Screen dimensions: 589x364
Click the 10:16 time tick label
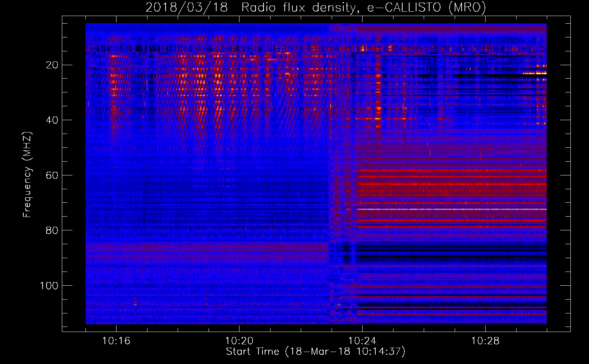116,341
